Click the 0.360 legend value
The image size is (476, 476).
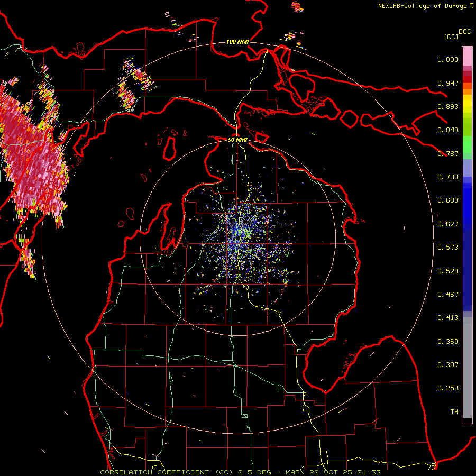coord(448,342)
